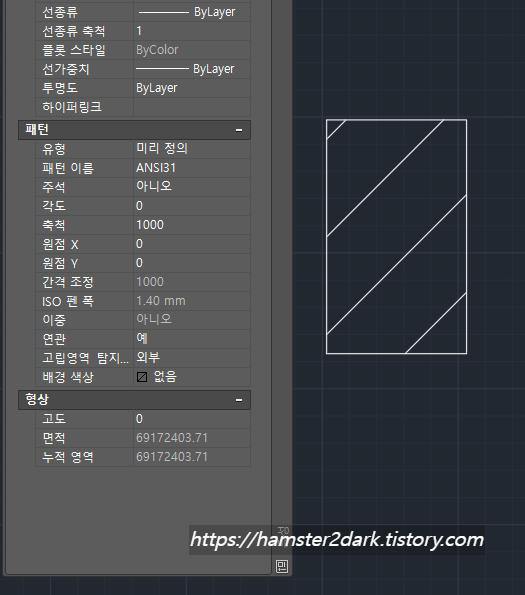Click the 패턴 section header label

pos(37,130)
